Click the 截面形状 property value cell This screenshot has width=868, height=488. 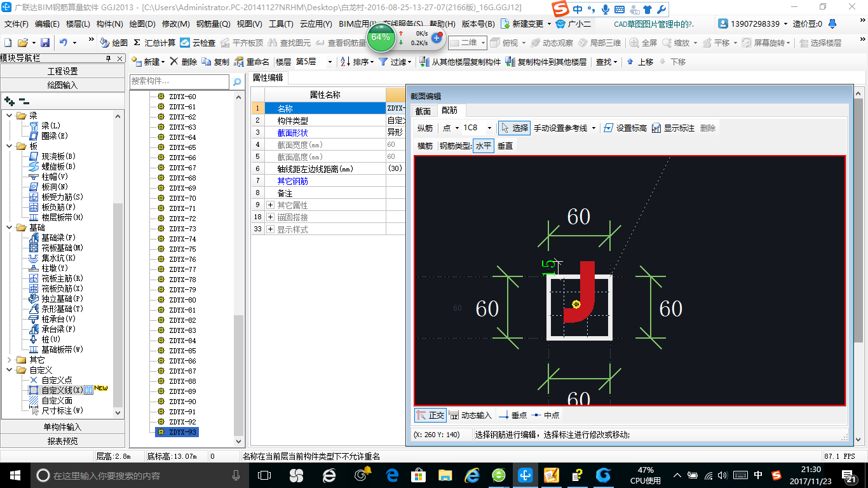tap(395, 133)
